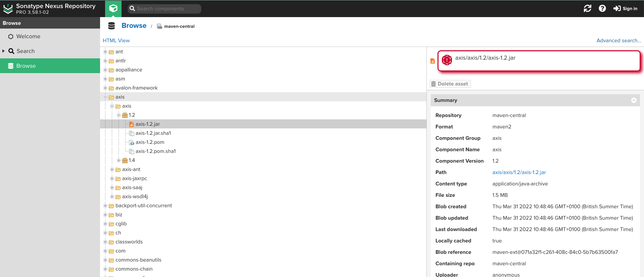Open HTML View link
This screenshot has width=644, height=277.
click(x=116, y=41)
